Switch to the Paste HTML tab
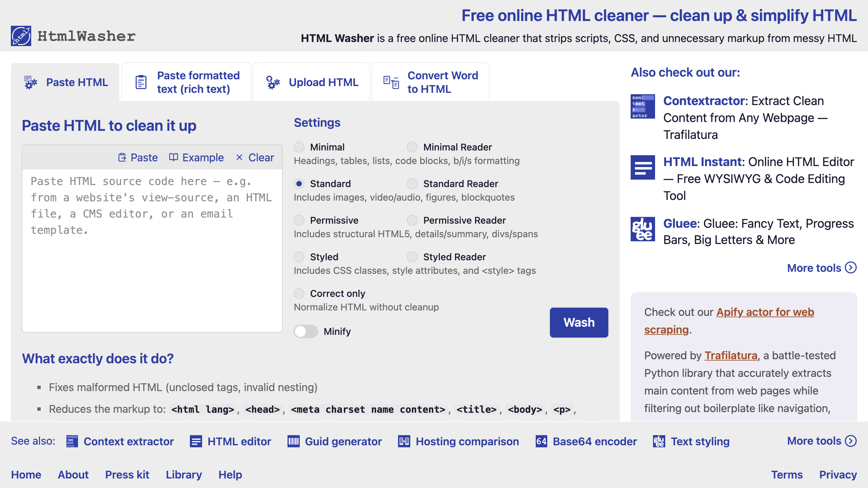868x488 pixels. 65,82
